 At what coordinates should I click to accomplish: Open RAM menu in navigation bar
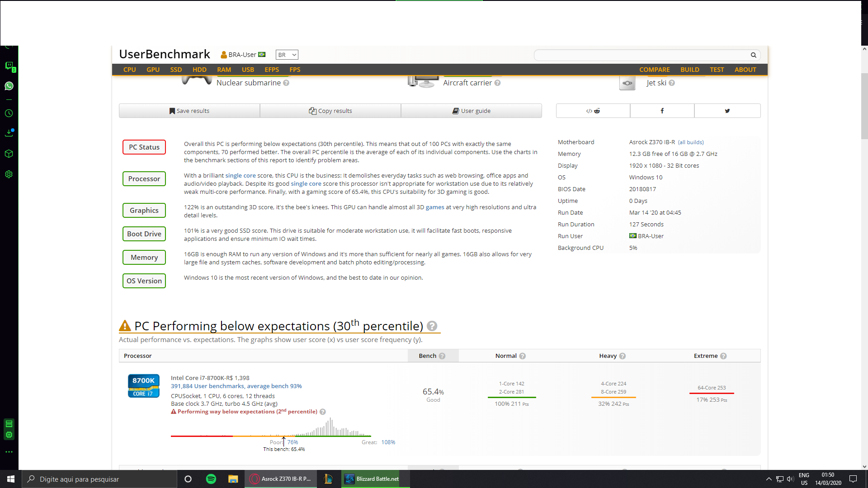[224, 70]
